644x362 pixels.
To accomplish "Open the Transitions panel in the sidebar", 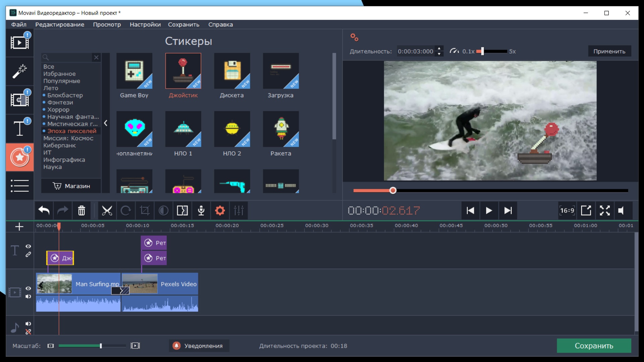I will point(19,100).
